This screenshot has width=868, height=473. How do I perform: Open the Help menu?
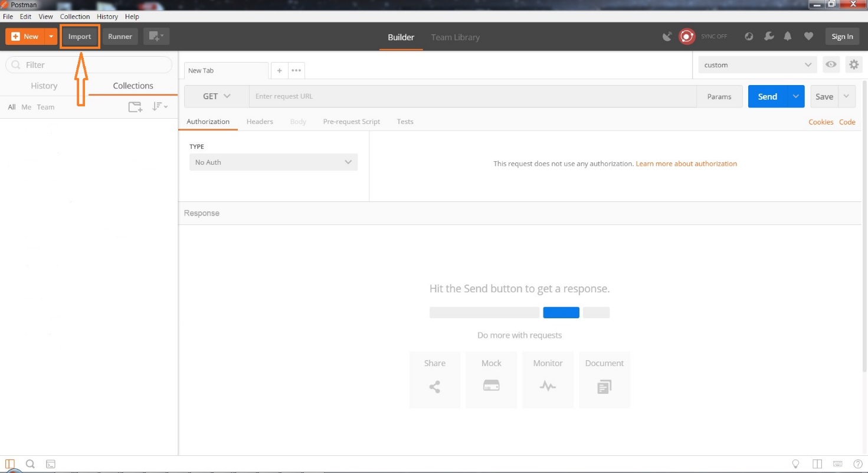tap(132, 17)
